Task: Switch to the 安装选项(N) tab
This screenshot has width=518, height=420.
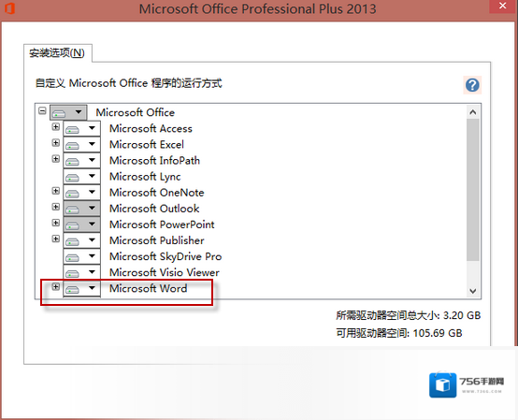Action: (57, 53)
